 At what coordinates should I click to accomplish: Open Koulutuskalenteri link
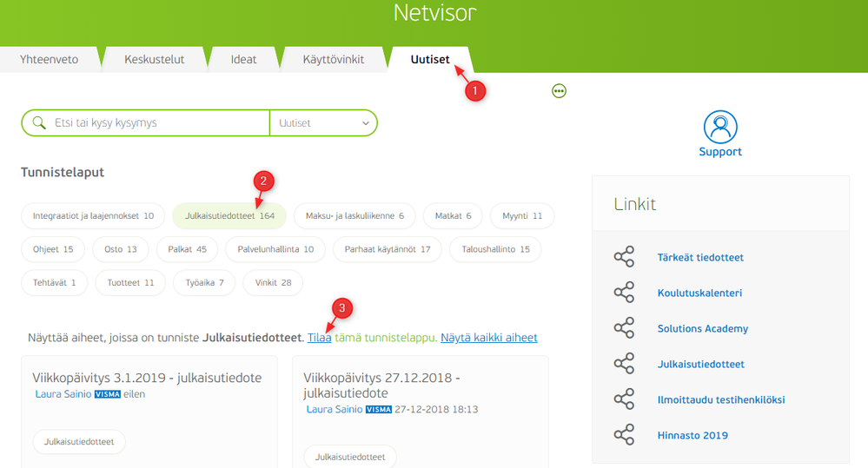pos(699,293)
